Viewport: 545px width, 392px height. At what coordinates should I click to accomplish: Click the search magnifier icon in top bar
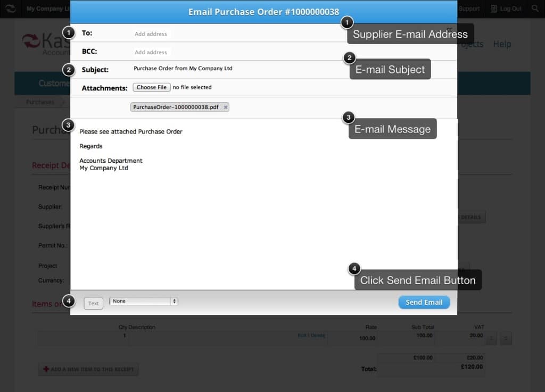pyautogui.click(x=535, y=9)
